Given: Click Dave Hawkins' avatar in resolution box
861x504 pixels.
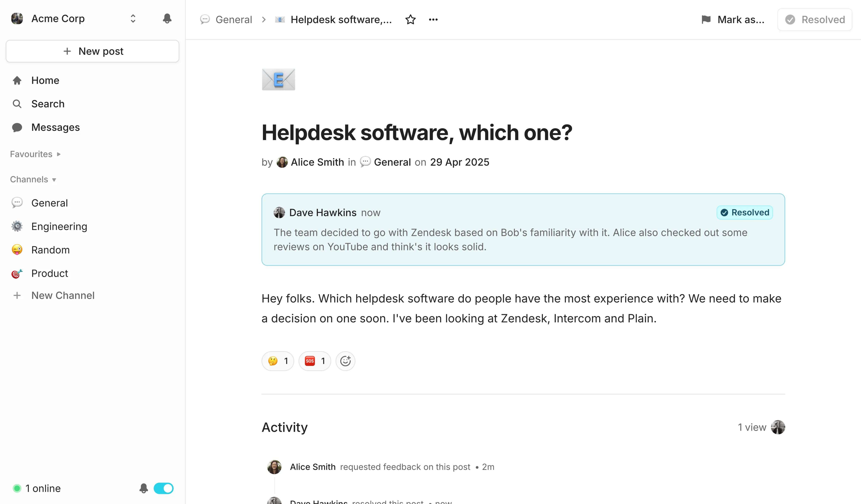Looking at the screenshot, I should point(279,213).
